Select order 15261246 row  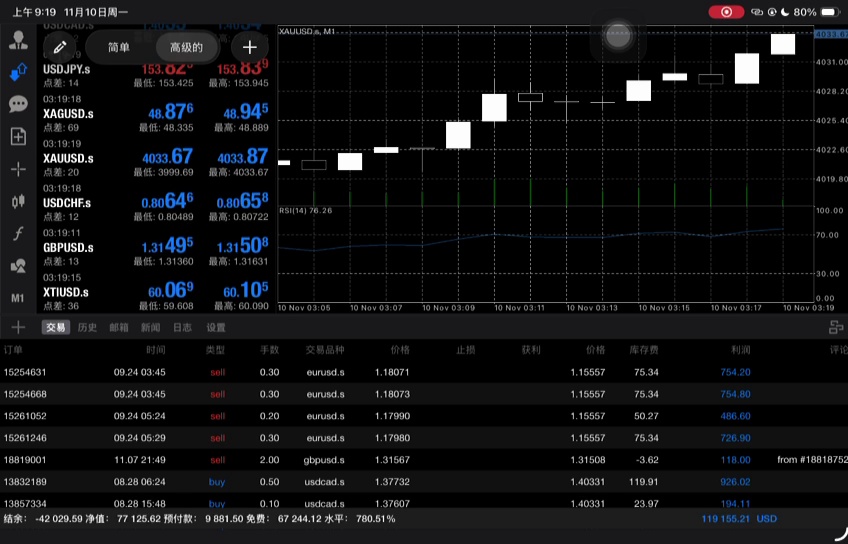coord(424,438)
